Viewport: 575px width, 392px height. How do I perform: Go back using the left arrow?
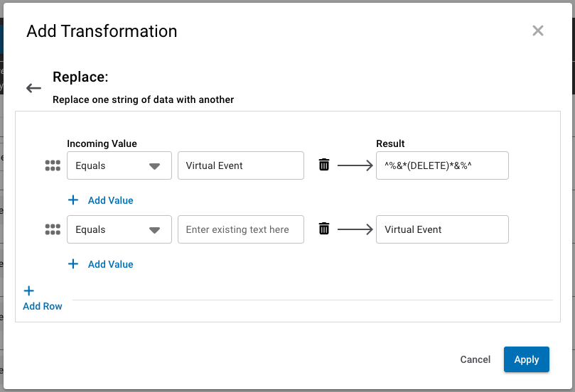33,88
